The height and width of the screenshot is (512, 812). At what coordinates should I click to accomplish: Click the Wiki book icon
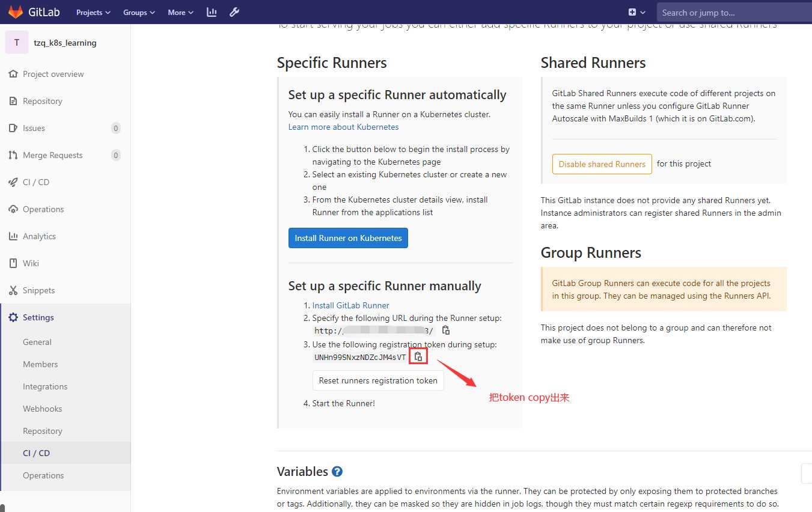[13, 263]
